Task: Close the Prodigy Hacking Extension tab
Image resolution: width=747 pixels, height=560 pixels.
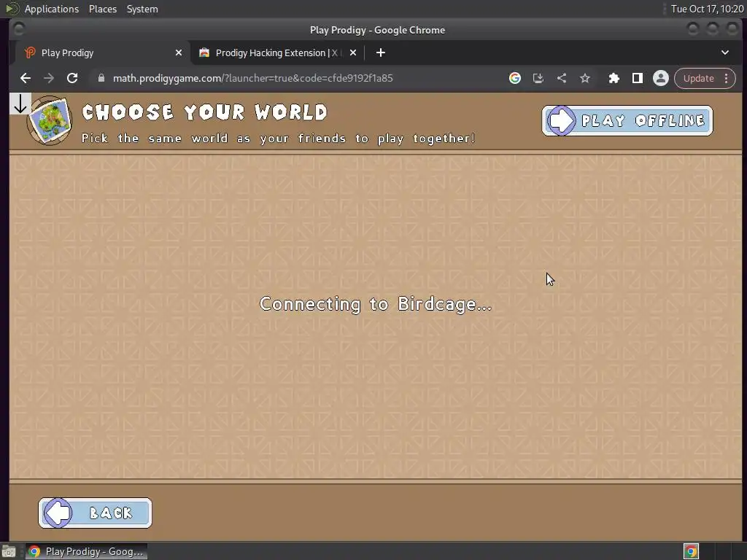Action: [x=353, y=52]
